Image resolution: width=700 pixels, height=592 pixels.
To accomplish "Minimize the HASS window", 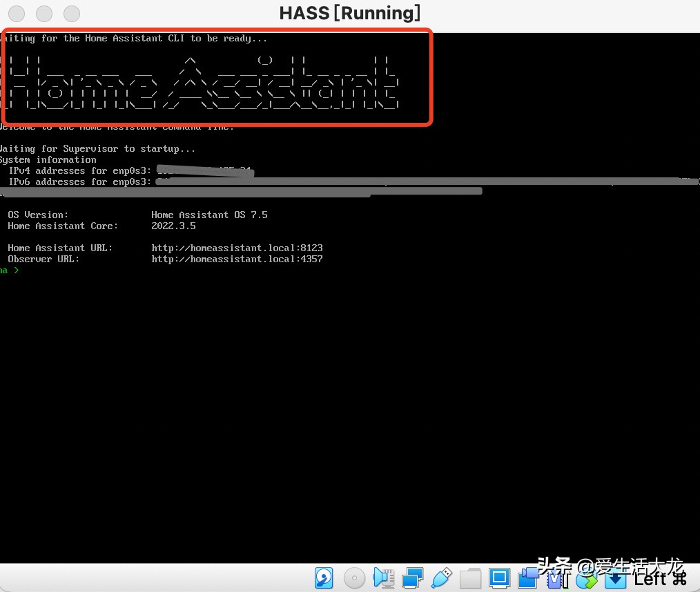I will [44, 13].
